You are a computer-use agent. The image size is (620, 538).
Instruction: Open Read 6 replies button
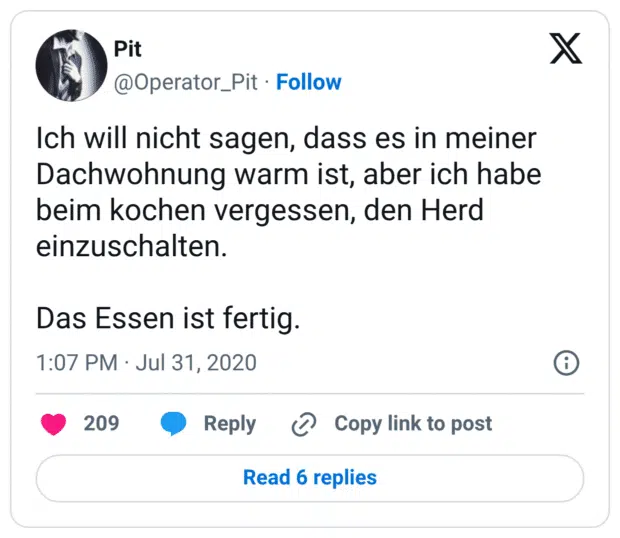click(310, 477)
